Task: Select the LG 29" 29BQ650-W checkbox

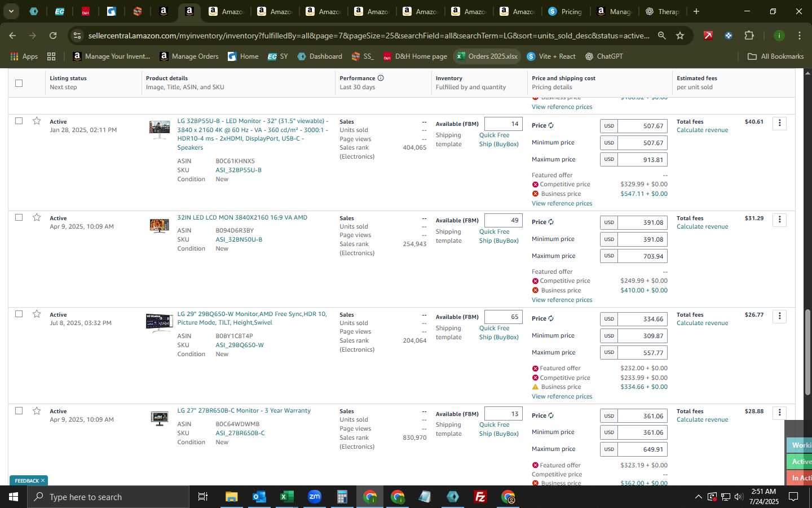Action: [19, 314]
